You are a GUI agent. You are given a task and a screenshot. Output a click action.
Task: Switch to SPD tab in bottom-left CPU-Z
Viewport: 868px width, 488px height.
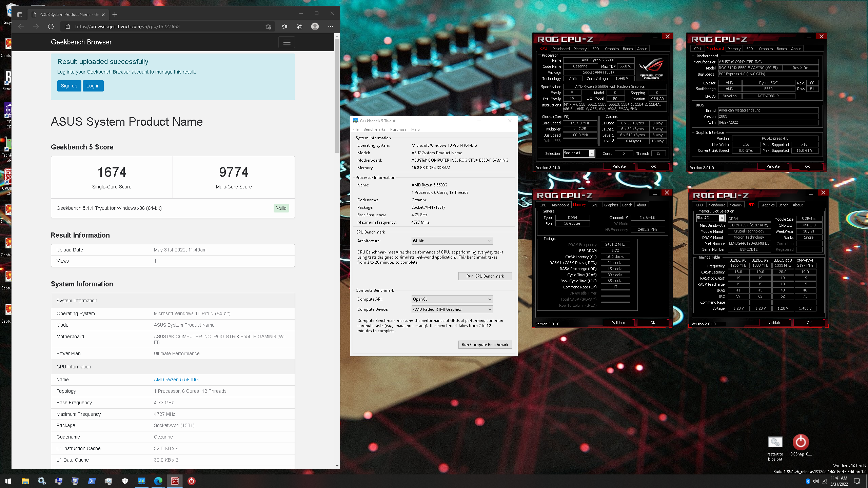tap(595, 205)
